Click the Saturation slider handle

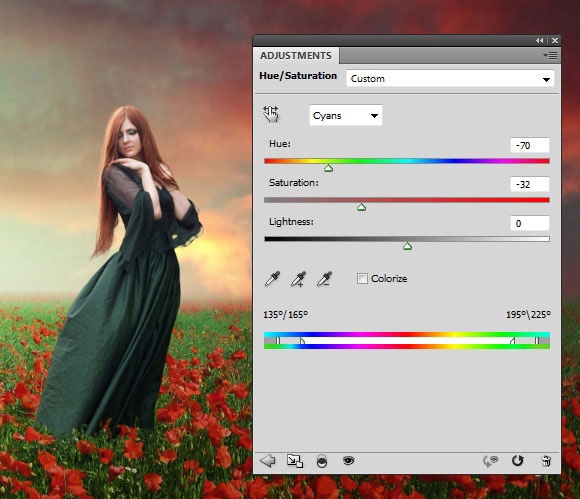coord(361,207)
